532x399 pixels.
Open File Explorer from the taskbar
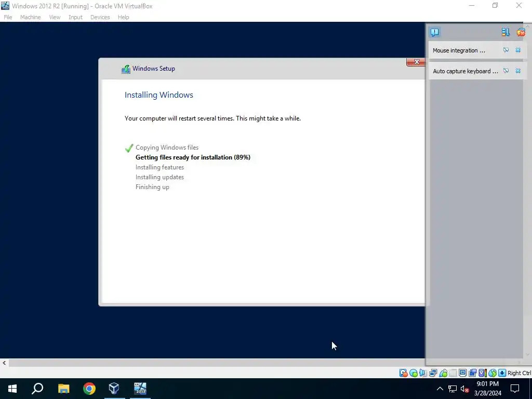(63, 389)
